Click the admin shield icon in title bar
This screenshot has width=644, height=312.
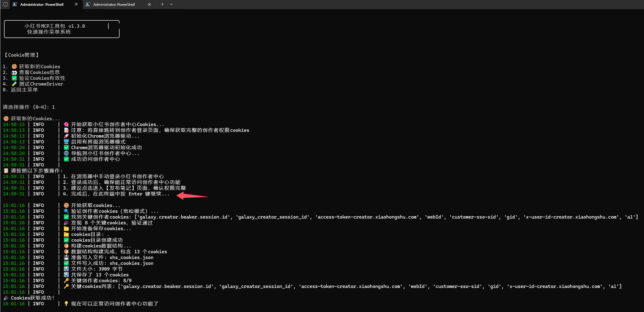5,4
